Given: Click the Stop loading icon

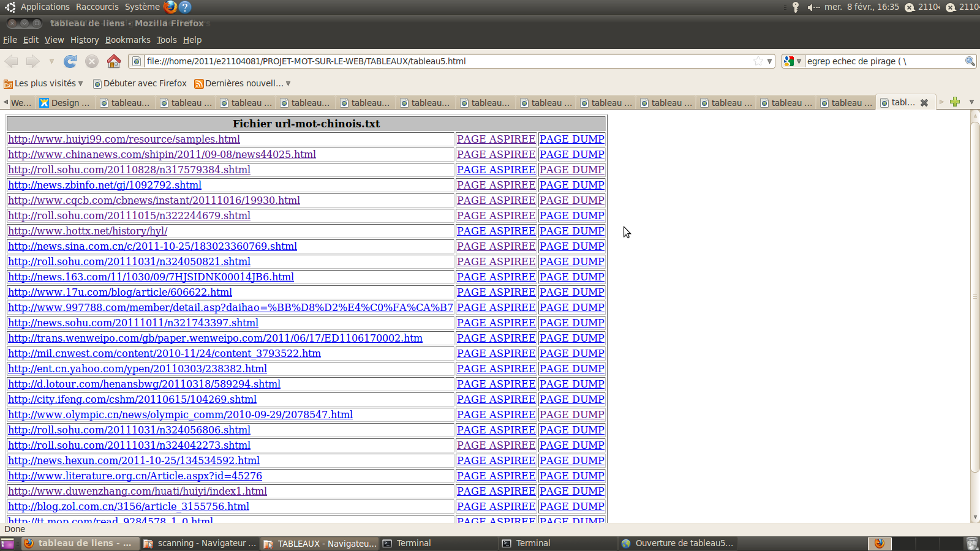Looking at the screenshot, I should [92, 61].
